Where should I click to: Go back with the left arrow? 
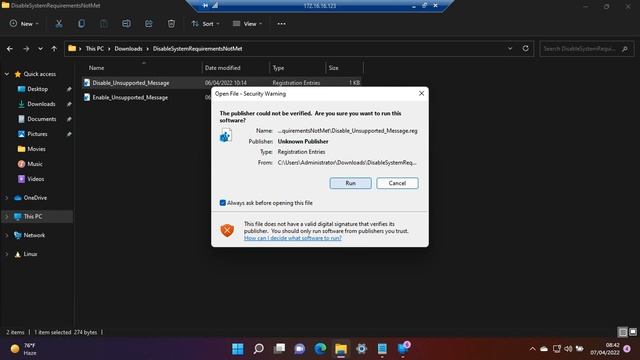10,49
